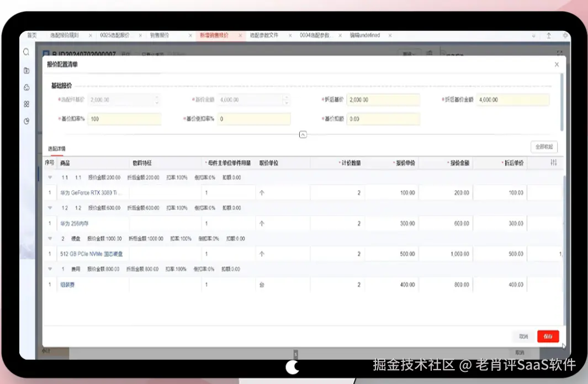Switch to the 首页 tab

coord(32,35)
